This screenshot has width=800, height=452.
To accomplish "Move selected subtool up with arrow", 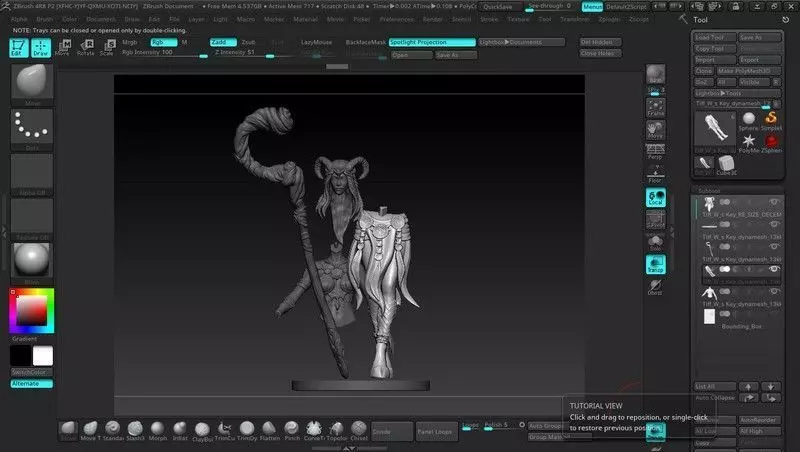I will point(748,387).
